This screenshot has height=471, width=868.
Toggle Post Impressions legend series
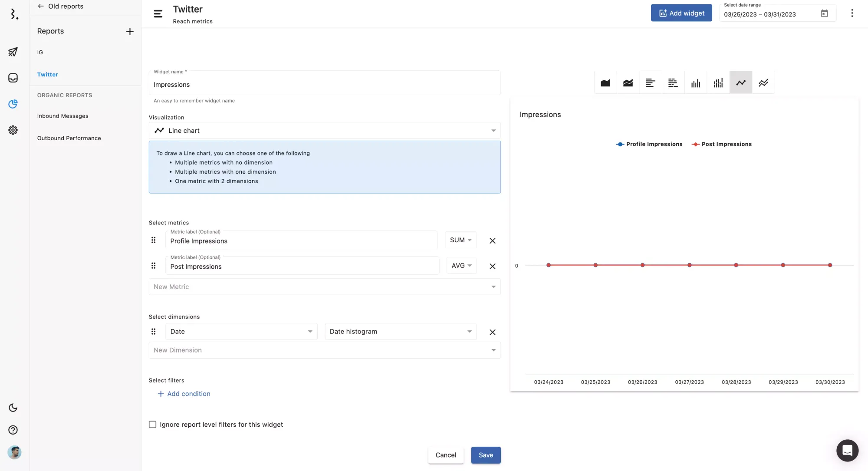[721, 144]
